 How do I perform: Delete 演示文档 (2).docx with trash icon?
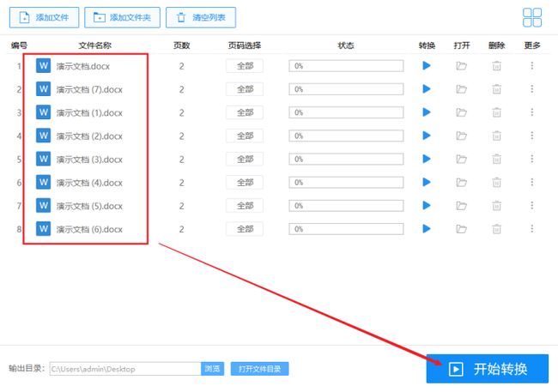click(496, 136)
